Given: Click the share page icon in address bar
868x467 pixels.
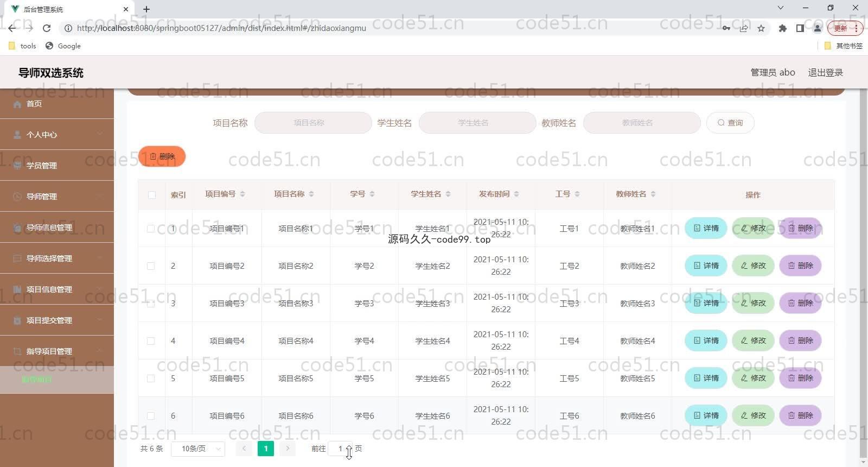Looking at the screenshot, I should (x=744, y=28).
